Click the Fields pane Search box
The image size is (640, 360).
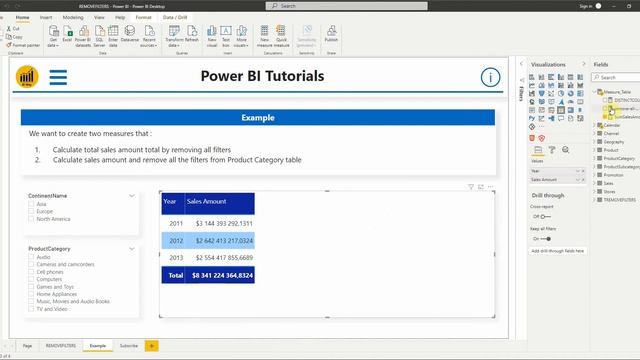616,77
